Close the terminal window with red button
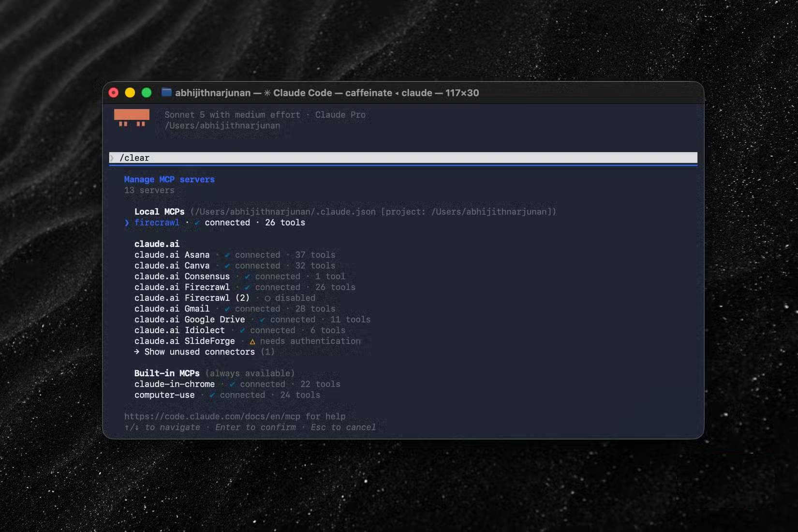Image resolution: width=798 pixels, height=532 pixels. tap(114, 92)
